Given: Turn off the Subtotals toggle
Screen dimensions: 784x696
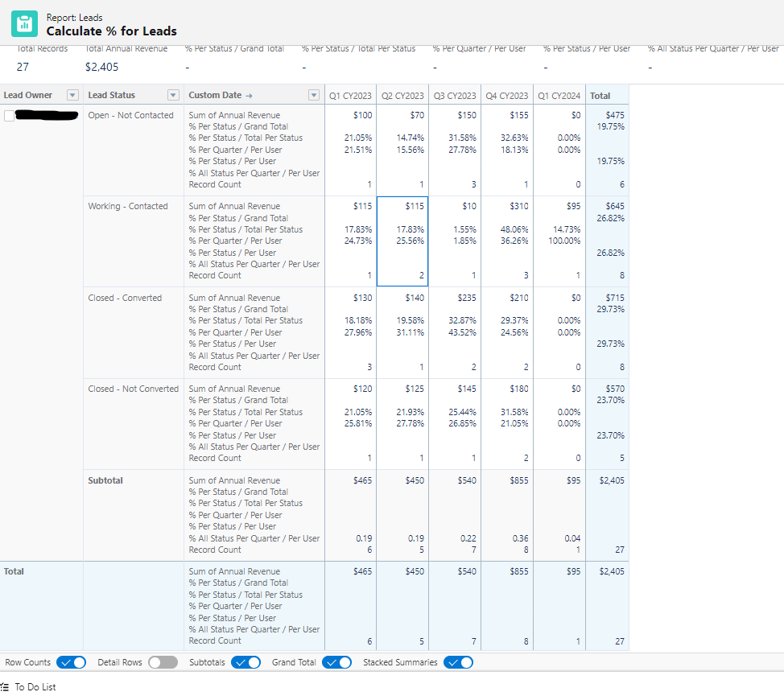Looking at the screenshot, I should 246,662.
